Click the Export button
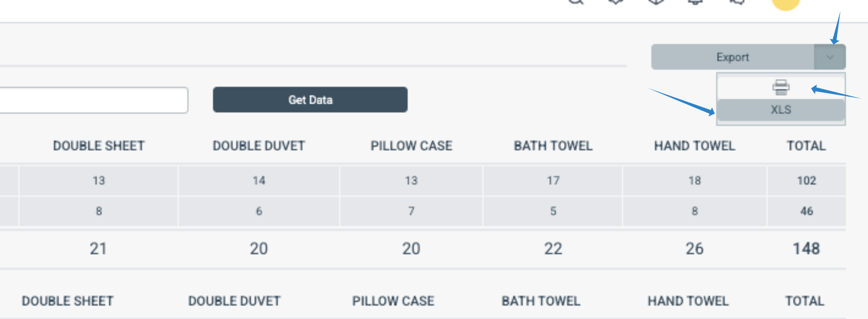The image size is (868, 319). 732,57
